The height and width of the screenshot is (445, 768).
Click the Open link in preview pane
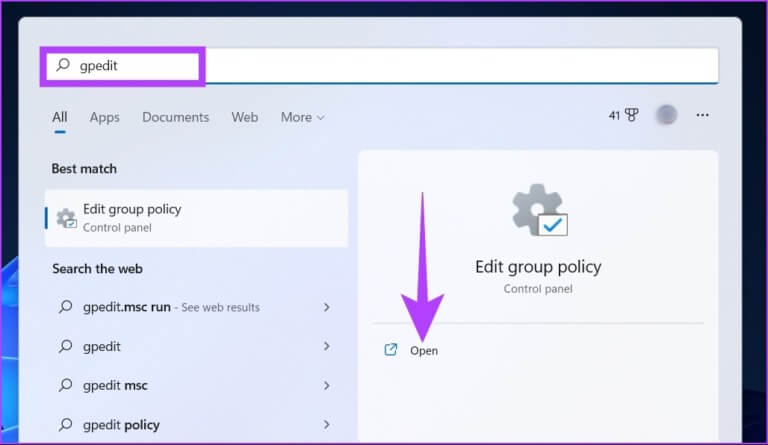point(424,351)
